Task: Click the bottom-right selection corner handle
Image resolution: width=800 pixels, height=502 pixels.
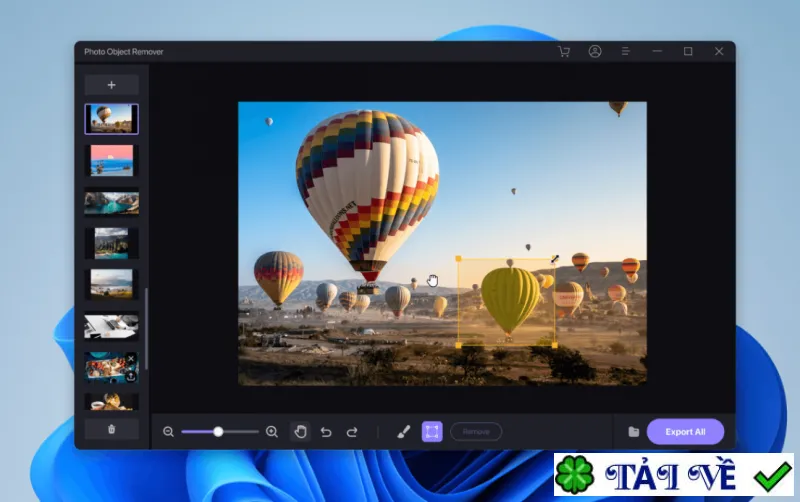Action: pyautogui.click(x=555, y=345)
